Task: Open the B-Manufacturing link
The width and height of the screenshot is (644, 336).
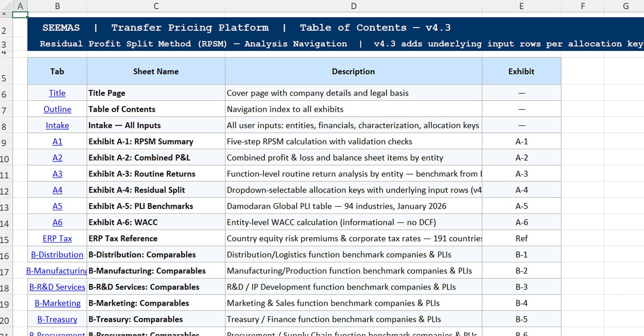Action: [x=57, y=271]
